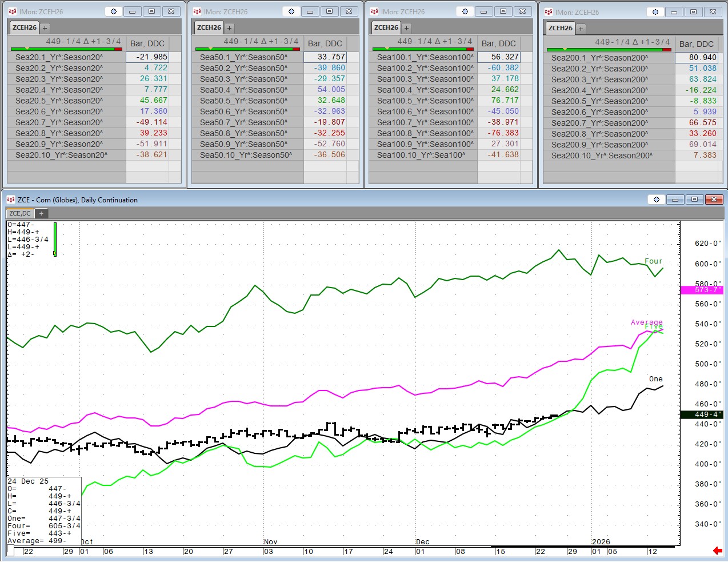Click app icon of Season50 IMon window

click(197, 11)
